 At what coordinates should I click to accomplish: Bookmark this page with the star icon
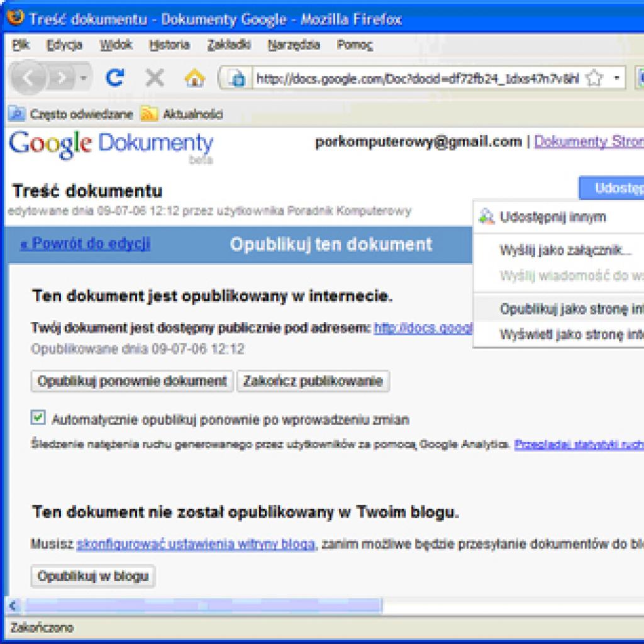594,78
